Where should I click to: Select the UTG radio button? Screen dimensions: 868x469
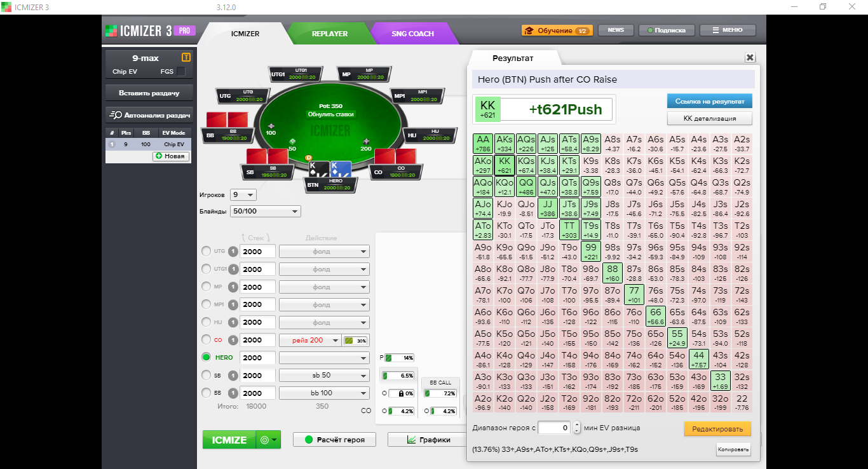click(206, 252)
